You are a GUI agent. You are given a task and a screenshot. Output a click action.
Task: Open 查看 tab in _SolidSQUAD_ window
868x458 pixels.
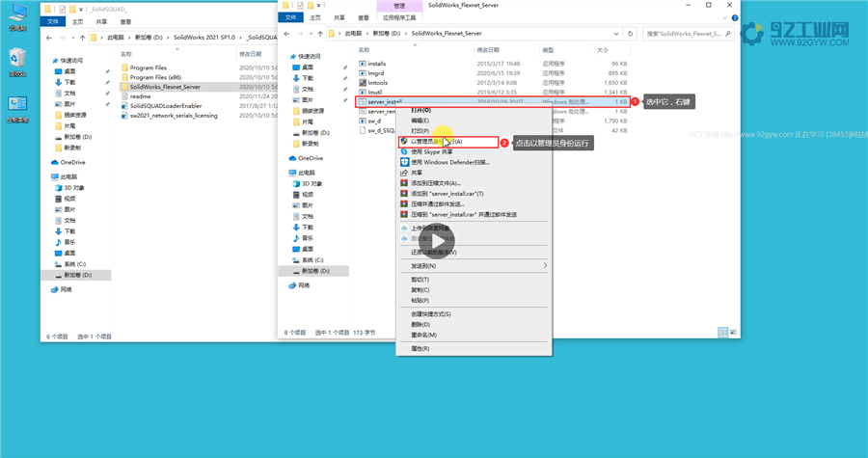click(125, 22)
